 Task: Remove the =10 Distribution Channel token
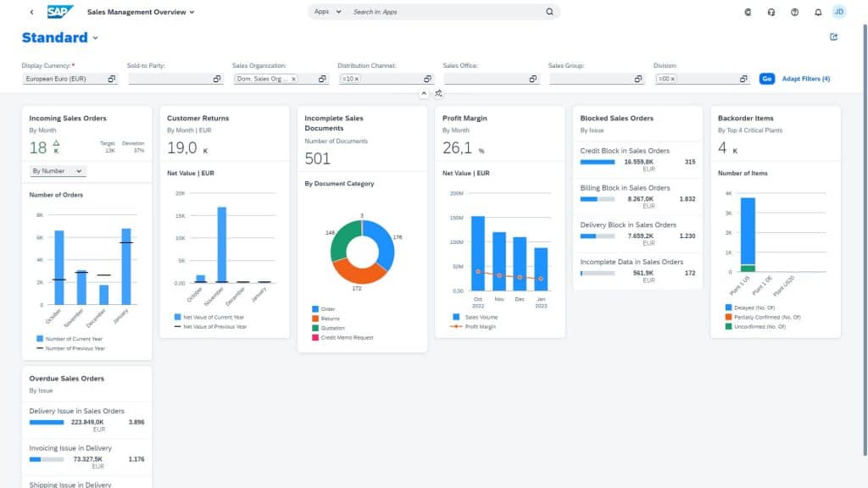[x=357, y=79]
